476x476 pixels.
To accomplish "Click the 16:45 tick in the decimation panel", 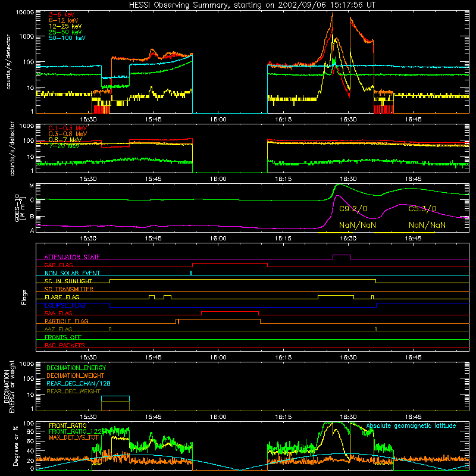I will pyautogui.click(x=413, y=417).
